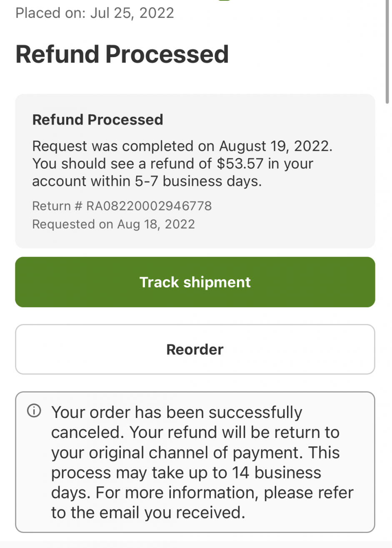
Task: Tap the large Refund Processed page heading
Action: click(122, 54)
